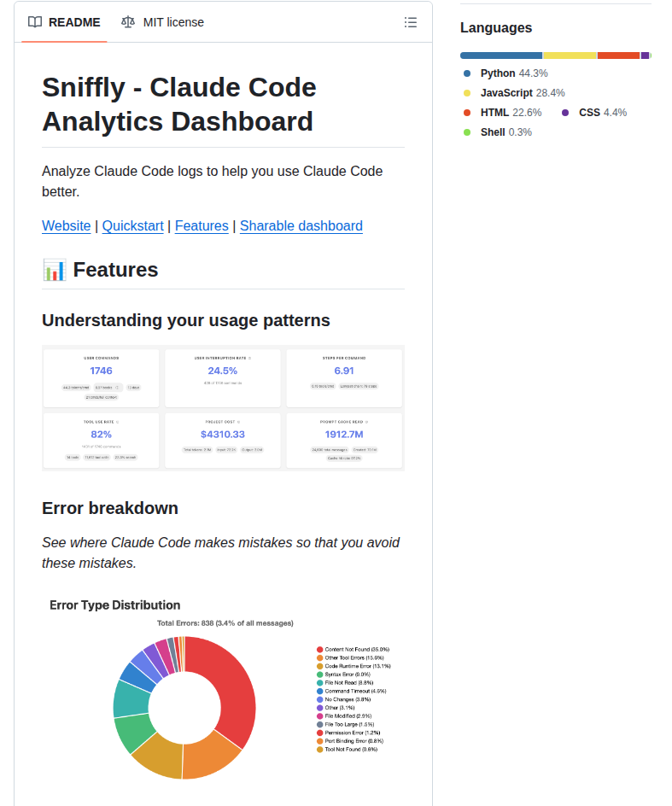Click the JavaScript 28.4% language entry
Image resolution: width=672 pixels, height=806 pixels.
click(x=514, y=93)
